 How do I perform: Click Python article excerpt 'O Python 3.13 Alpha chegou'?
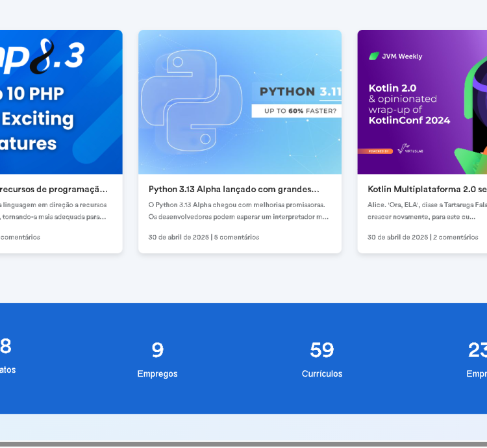pos(237,205)
